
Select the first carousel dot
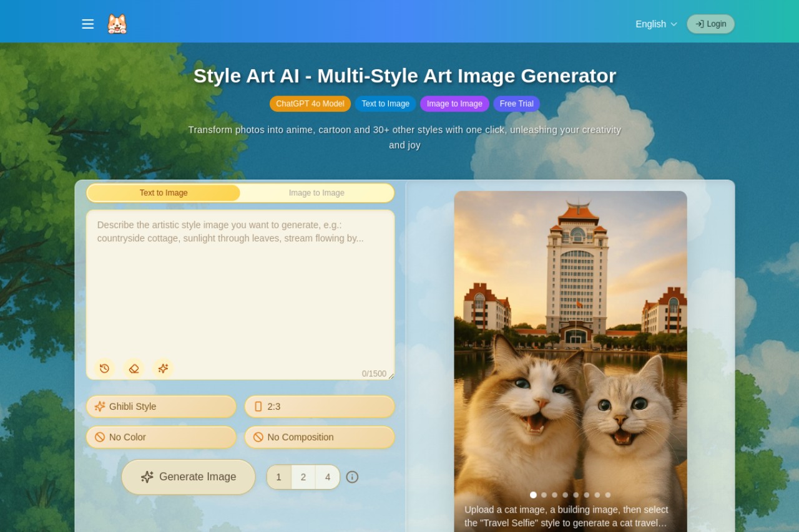click(533, 495)
